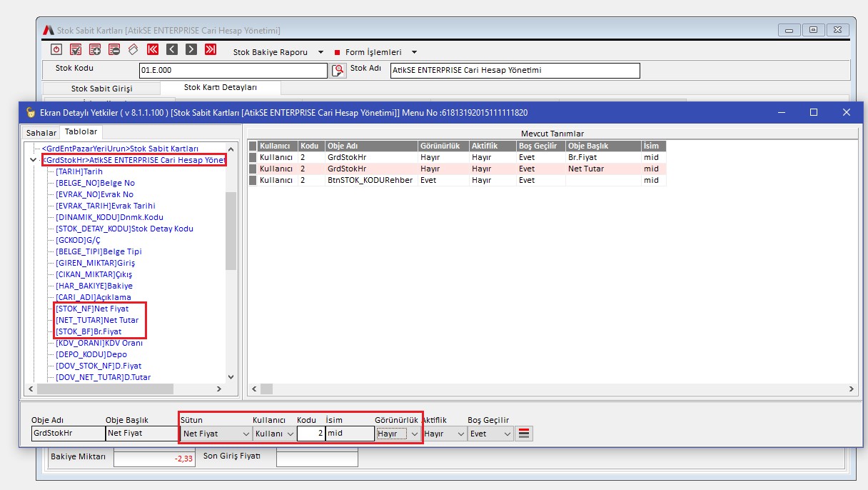The height and width of the screenshot is (490, 868).
Task: Select [TARIH]Tarih in the tree
Action: 79,171
